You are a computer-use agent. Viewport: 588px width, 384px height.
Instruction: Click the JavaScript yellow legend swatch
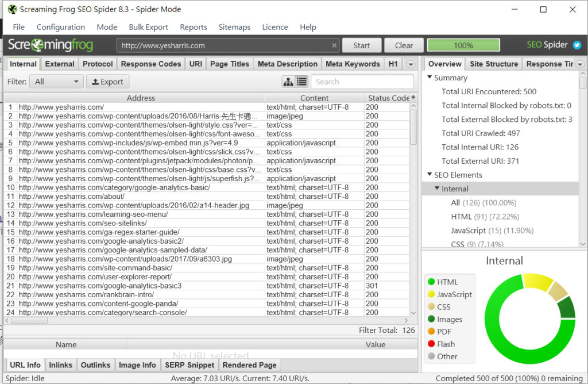click(x=431, y=294)
